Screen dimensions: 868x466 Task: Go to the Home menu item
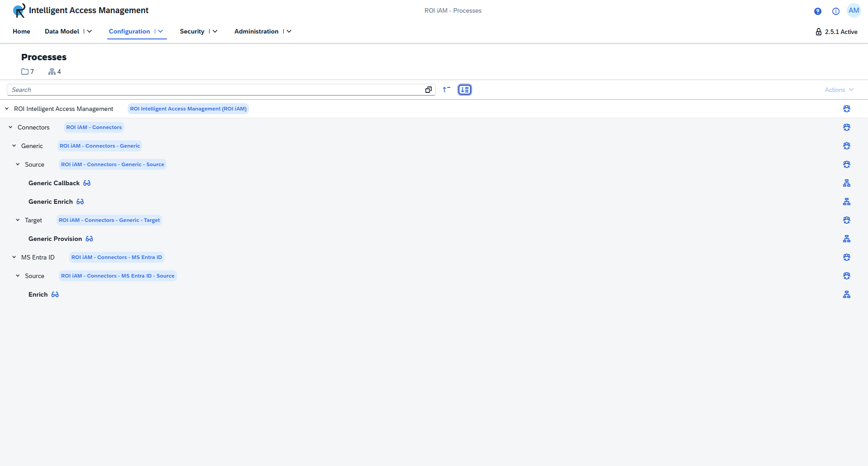point(21,31)
